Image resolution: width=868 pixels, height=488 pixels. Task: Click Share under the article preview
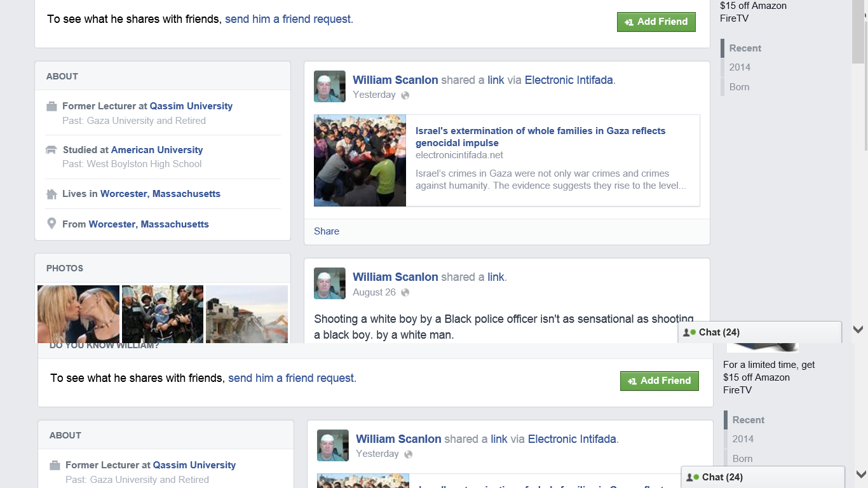327,231
